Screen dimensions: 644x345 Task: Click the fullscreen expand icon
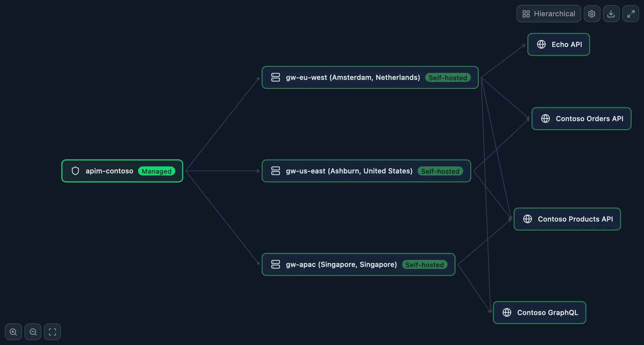631,13
